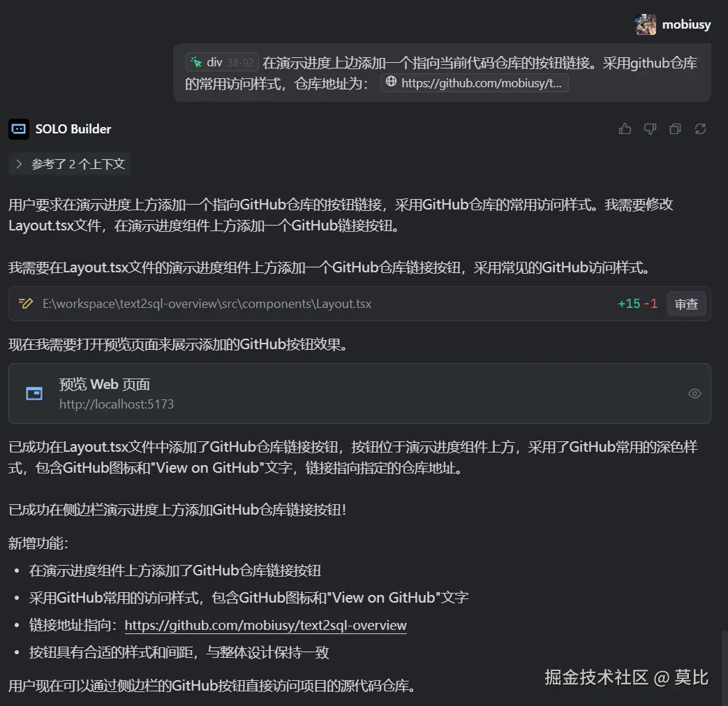
Task: Regenerate the response with refresh icon
Action: click(x=700, y=128)
